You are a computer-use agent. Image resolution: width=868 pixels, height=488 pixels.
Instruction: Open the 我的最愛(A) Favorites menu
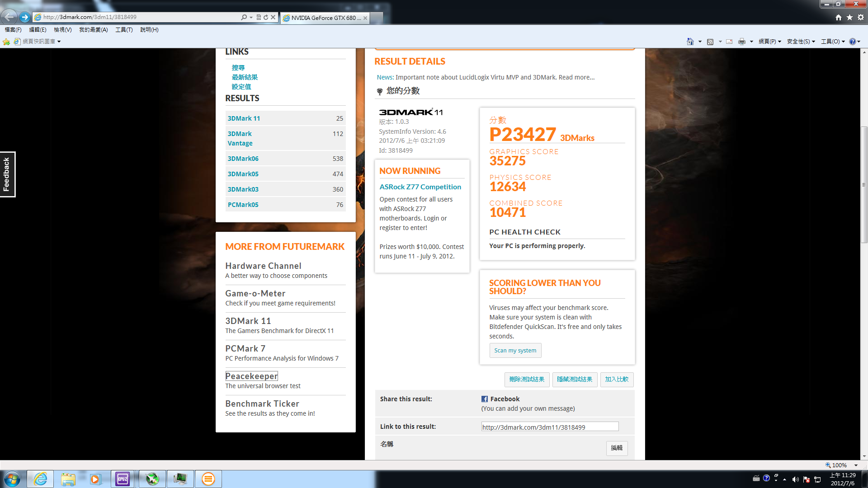(x=94, y=30)
